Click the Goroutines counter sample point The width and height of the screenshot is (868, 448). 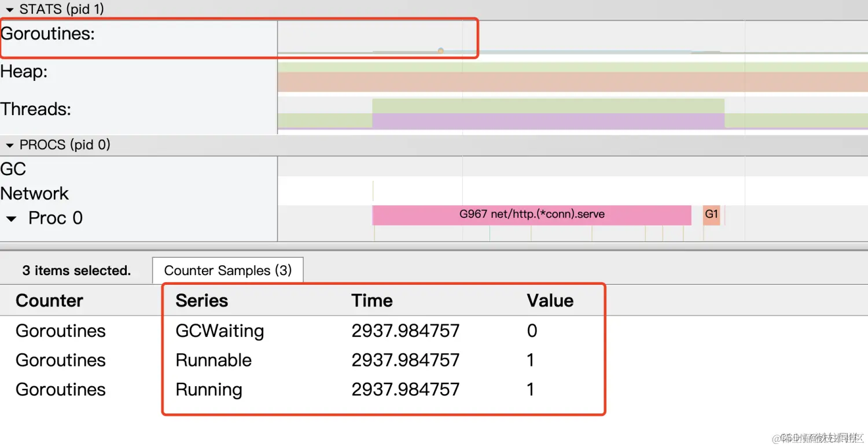(x=441, y=51)
